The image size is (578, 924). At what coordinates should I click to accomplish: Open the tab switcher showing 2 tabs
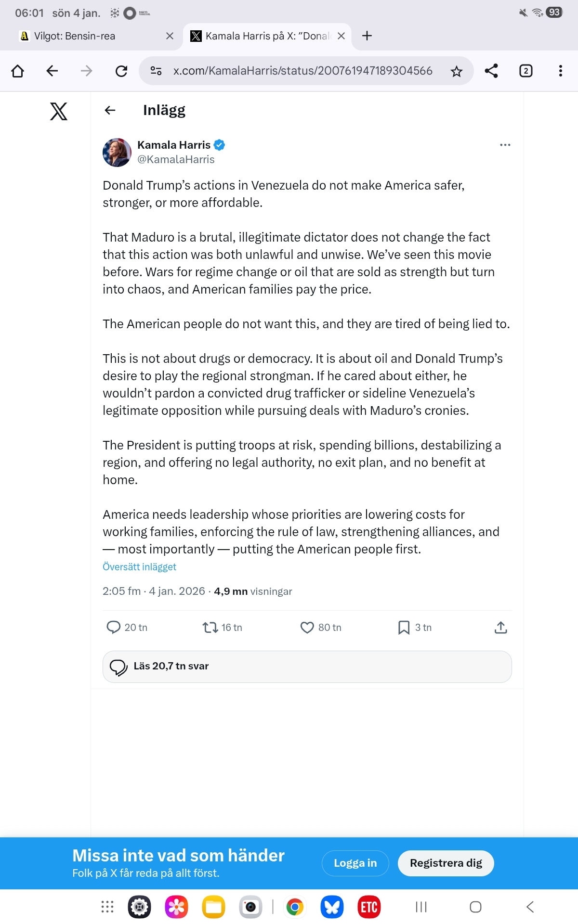click(x=525, y=71)
